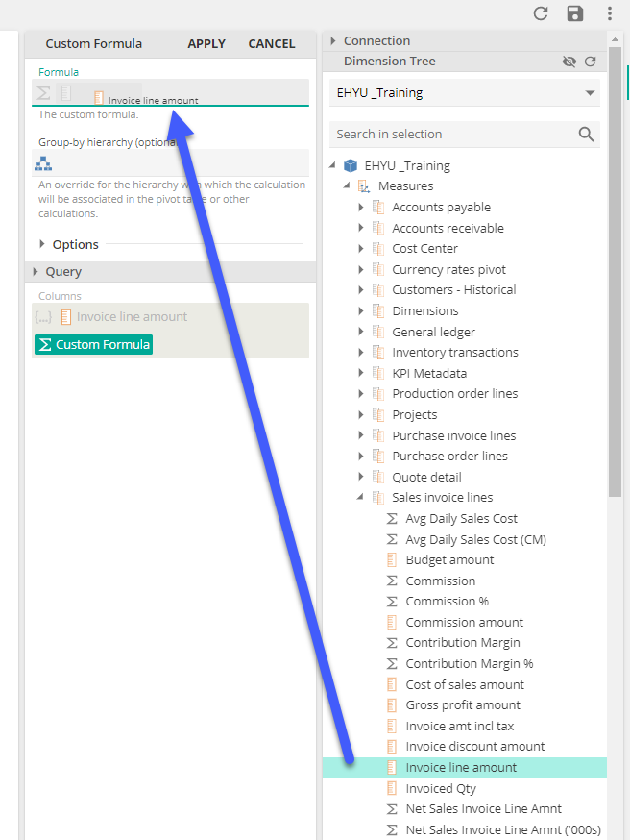Click the Search in selection field
This screenshot has height=840, width=630.
pos(451,135)
